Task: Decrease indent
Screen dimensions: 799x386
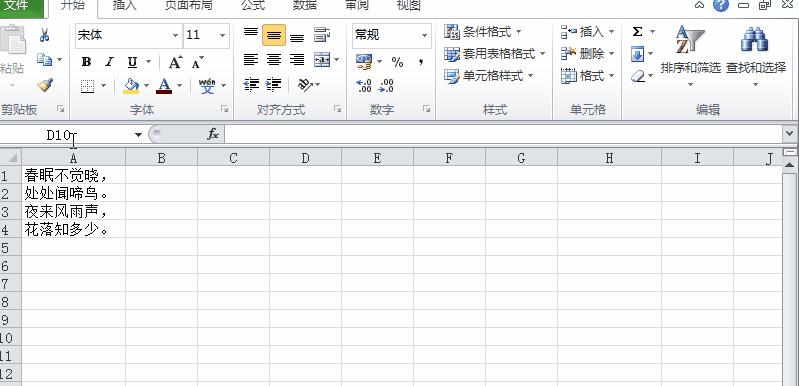Action: (x=251, y=84)
